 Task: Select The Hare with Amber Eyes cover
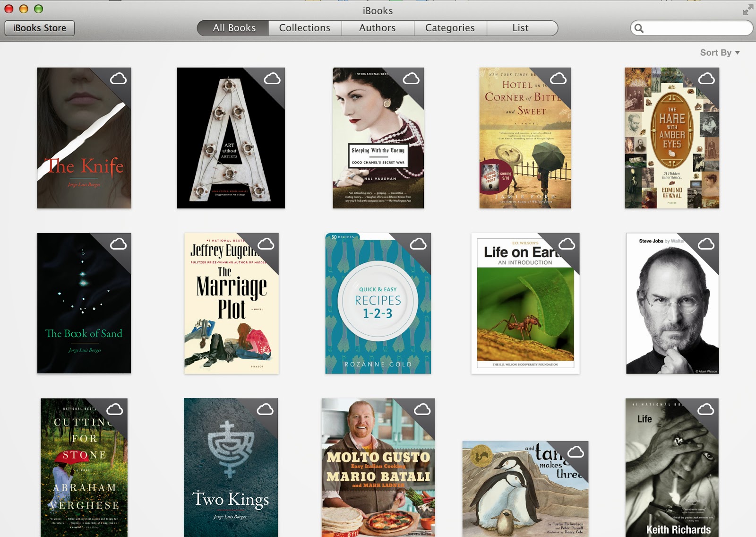click(672, 138)
